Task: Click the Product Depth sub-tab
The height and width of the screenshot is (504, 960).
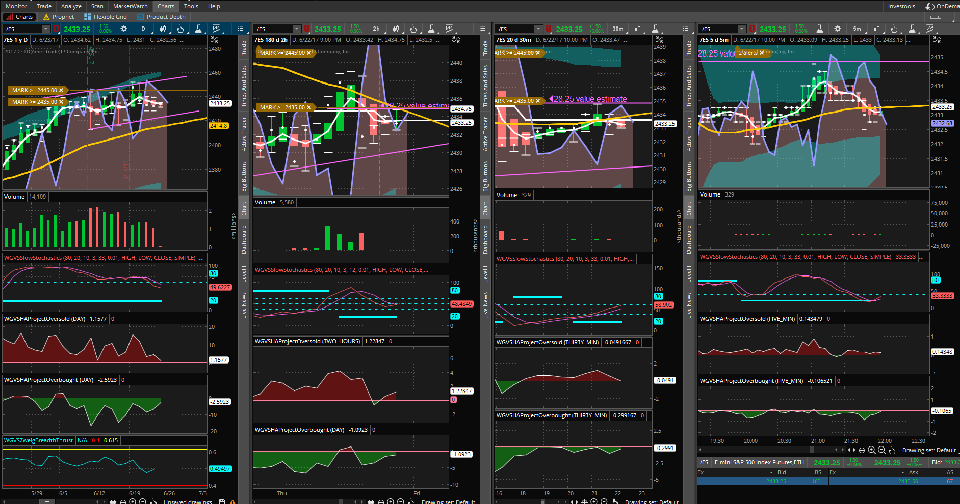Action: (160, 17)
